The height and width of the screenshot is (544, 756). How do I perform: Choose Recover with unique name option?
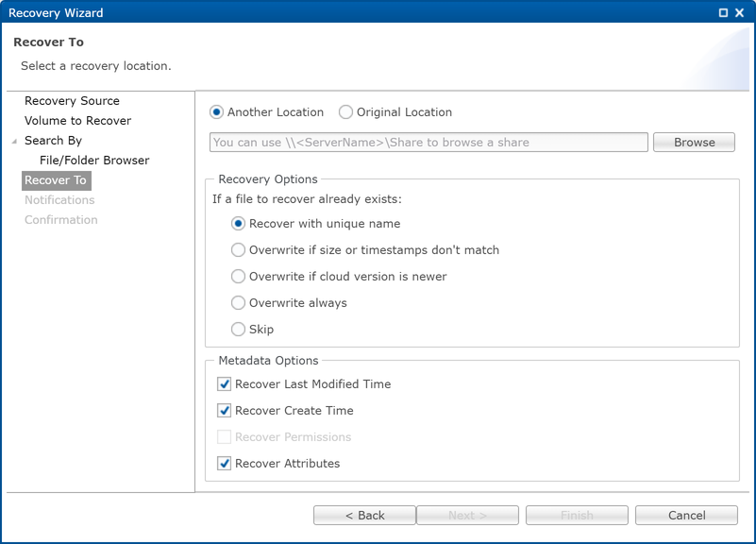(238, 224)
